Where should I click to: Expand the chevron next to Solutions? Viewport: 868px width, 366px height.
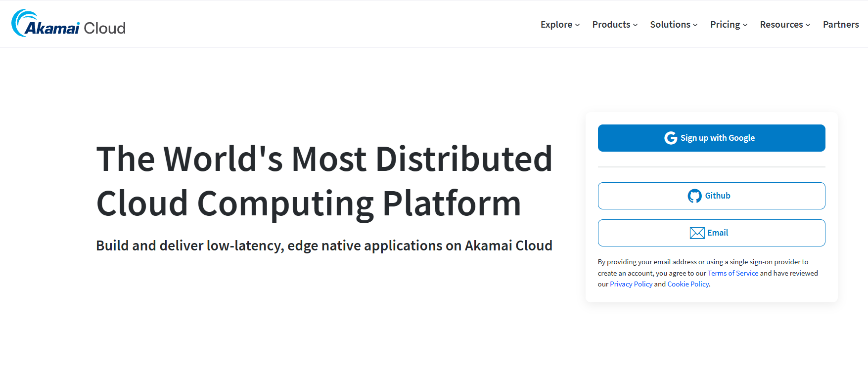coord(695,25)
